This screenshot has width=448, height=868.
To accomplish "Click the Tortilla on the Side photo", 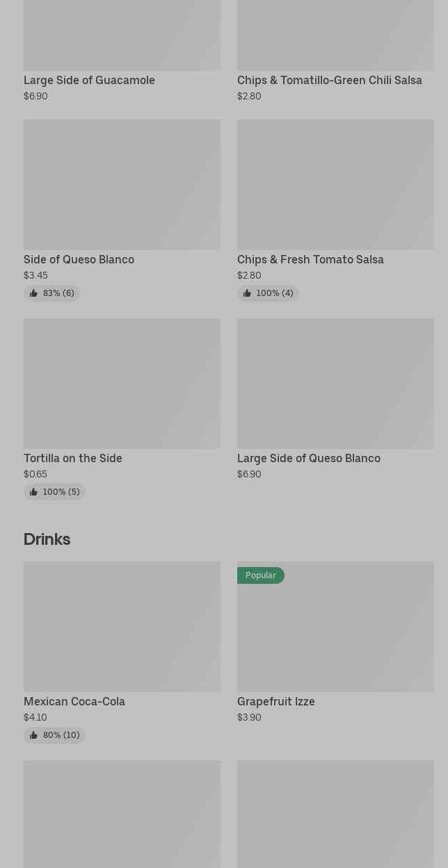I will (x=122, y=383).
